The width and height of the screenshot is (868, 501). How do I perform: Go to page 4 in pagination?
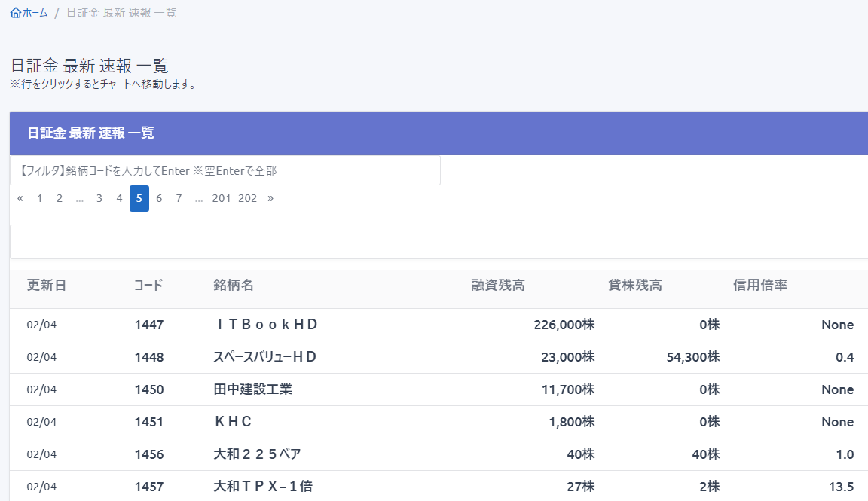(119, 199)
